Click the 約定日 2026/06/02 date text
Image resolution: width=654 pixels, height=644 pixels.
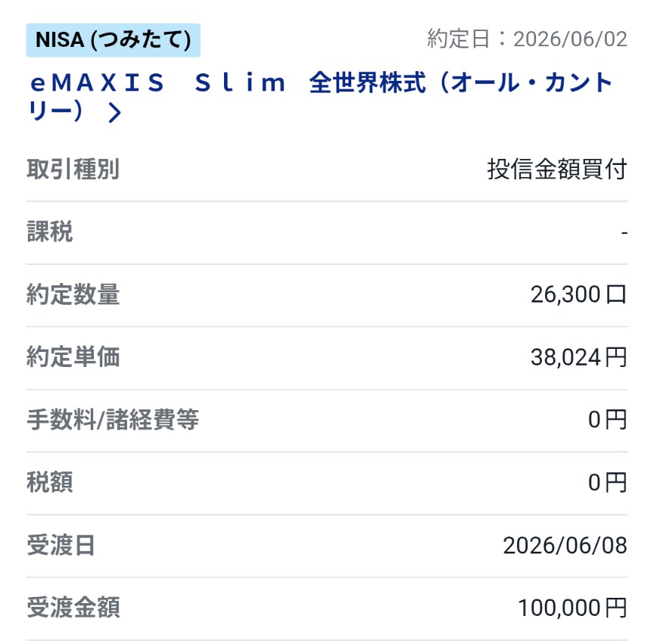coord(527,39)
